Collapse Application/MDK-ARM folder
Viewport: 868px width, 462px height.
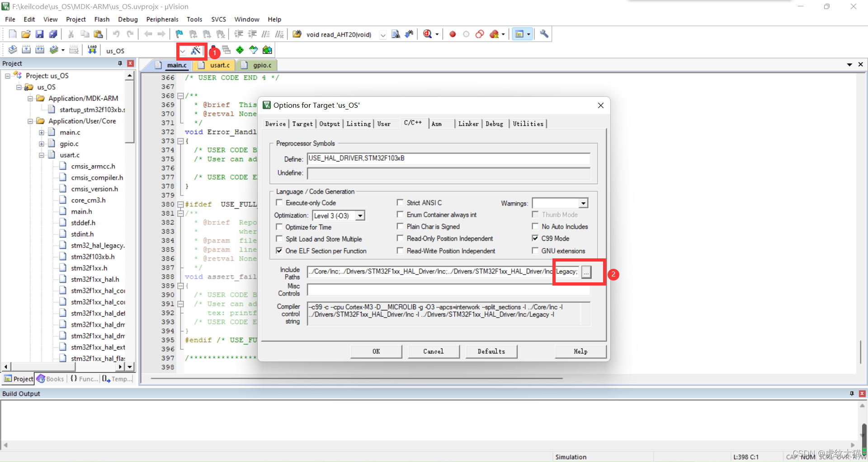click(x=30, y=98)
